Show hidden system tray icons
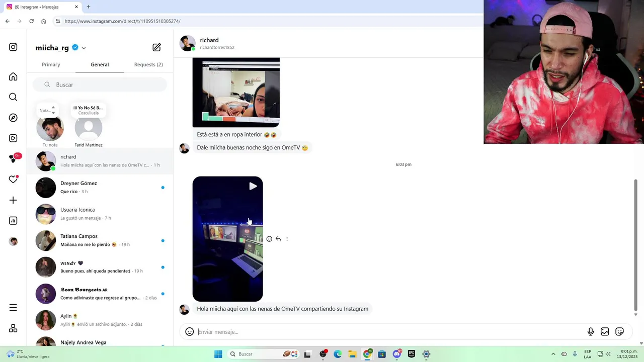The width and height of the screenshot is (644, 362). (553, 354)
